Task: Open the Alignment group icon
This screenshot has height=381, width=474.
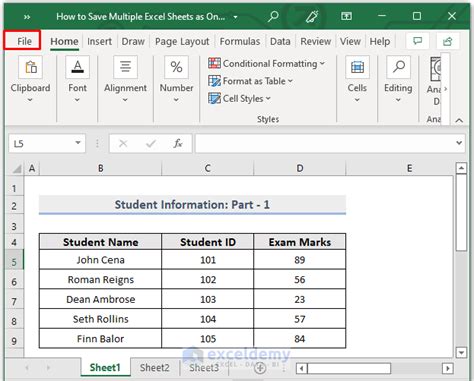Action: point(125,68)
